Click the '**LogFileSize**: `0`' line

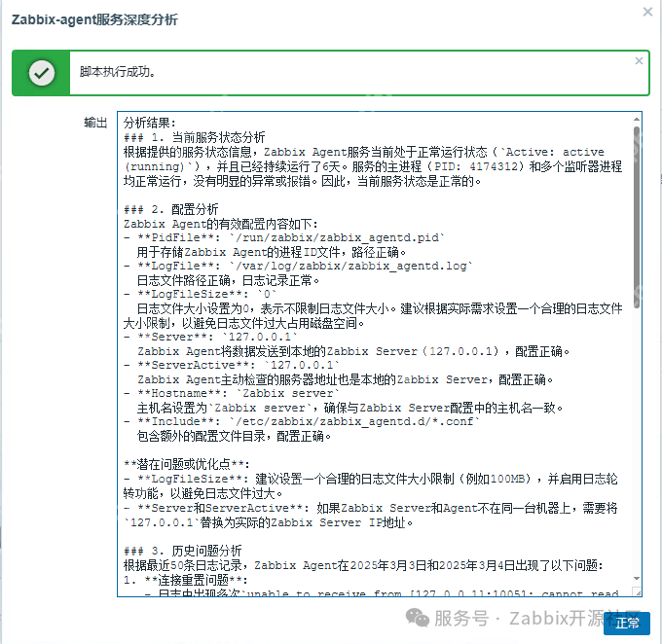(x=201, y=294)
